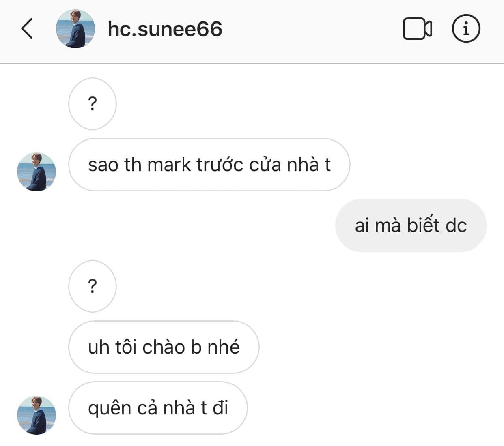Open the header profile picture
The image size is (504, 446).
75,29
